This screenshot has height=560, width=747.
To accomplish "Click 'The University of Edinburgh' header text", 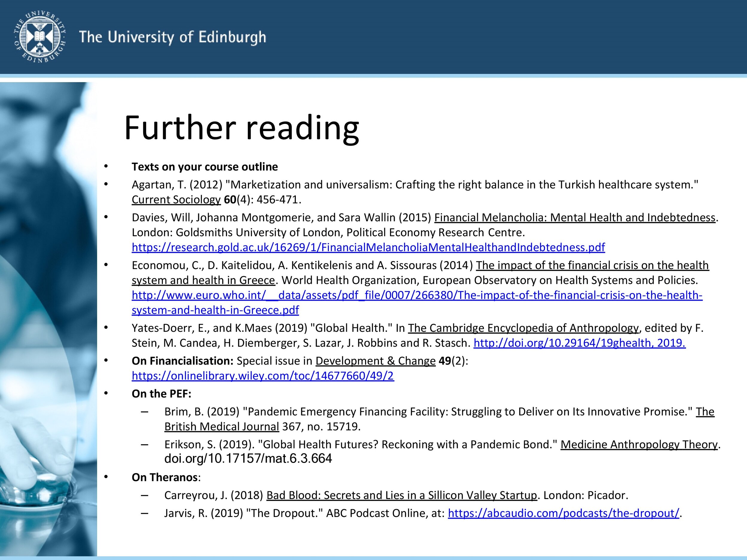I will pyautogui.click(x=173, y=37).
